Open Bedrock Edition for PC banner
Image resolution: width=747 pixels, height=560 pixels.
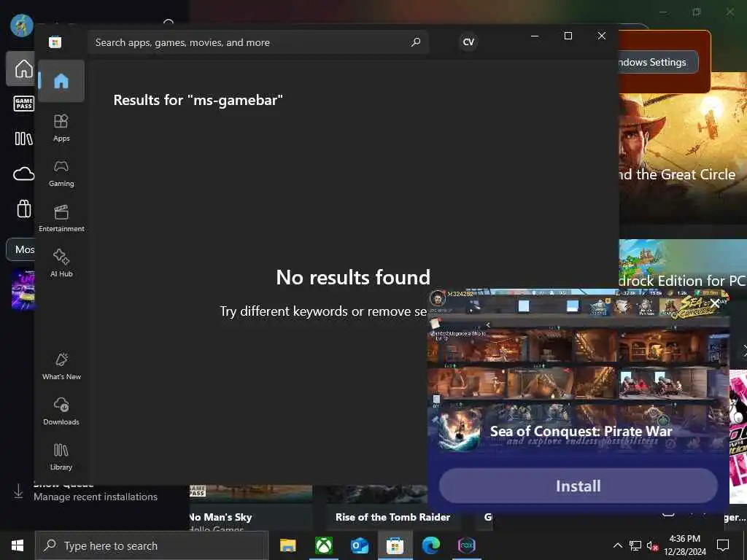[x=683, y=265]
